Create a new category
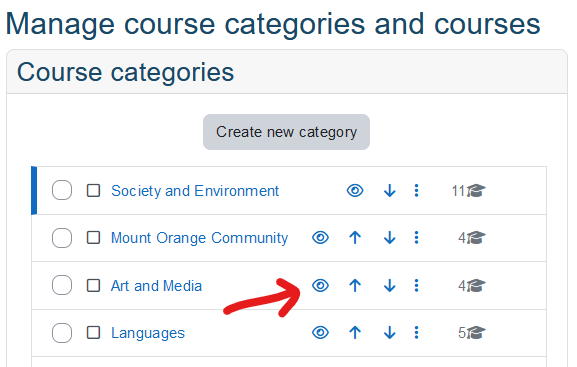The image size is (577, 367). 286,132
